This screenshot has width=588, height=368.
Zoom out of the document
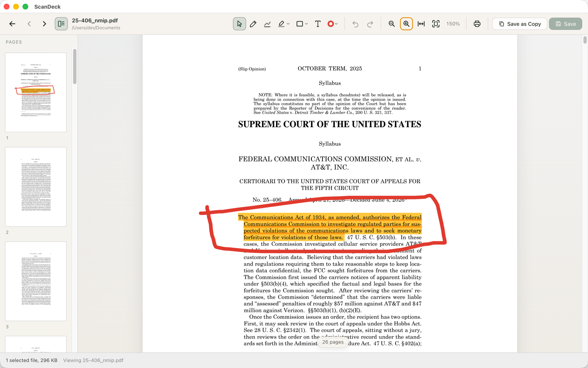coord(392,24)
